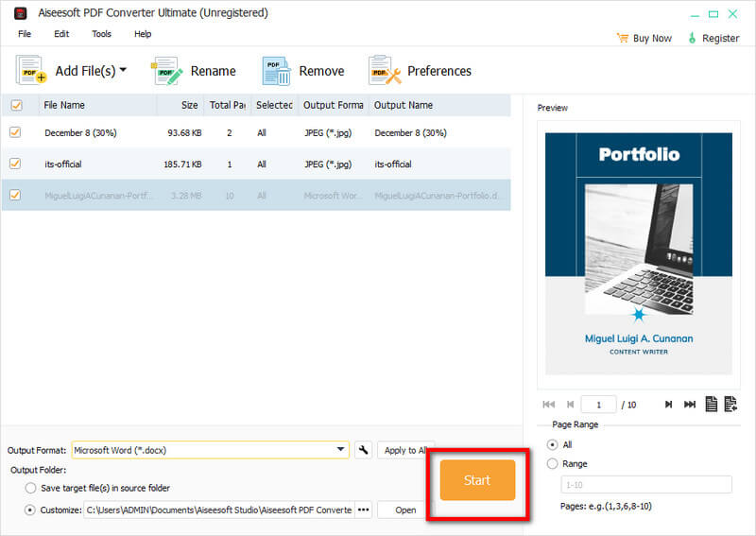The height and width of the screenshot is (536, 756).
Task: Click the 93.68 KB size cell
Action: coord(184,132)
